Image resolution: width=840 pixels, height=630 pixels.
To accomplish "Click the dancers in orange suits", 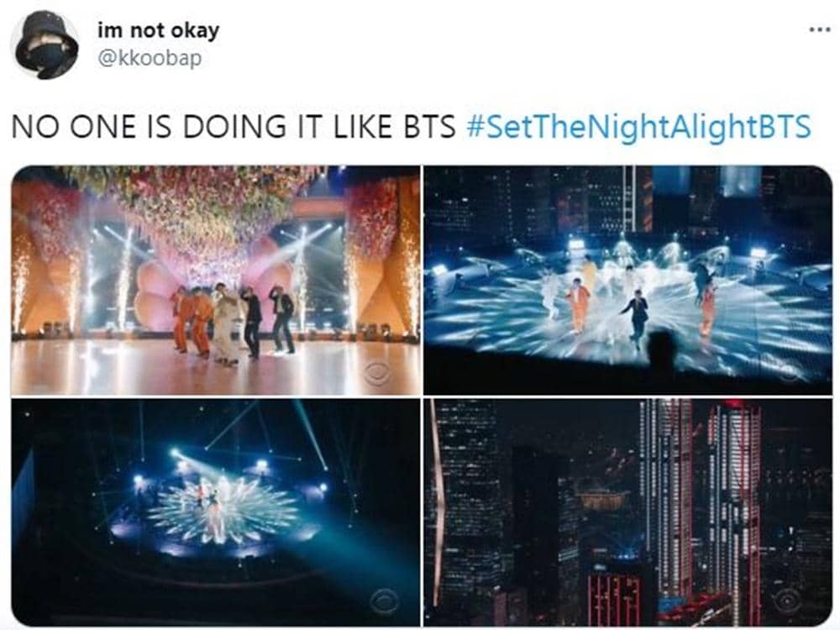I will [x=193, y=323].
